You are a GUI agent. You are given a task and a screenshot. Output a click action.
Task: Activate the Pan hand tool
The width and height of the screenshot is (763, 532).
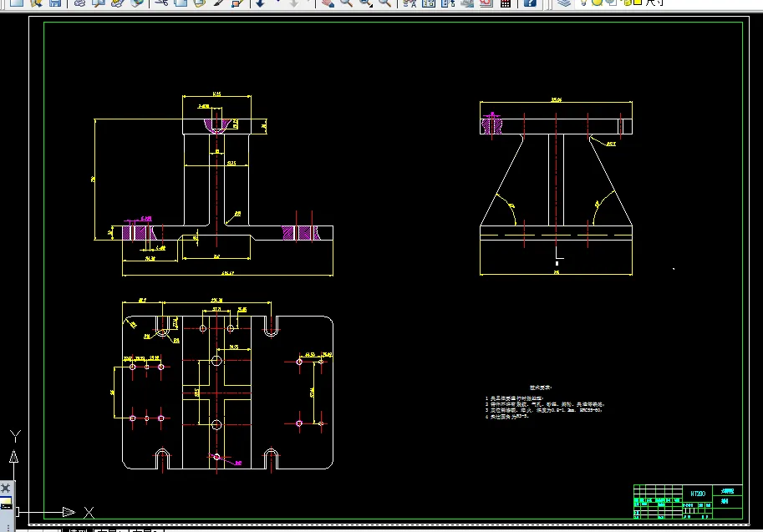point(328,3)
